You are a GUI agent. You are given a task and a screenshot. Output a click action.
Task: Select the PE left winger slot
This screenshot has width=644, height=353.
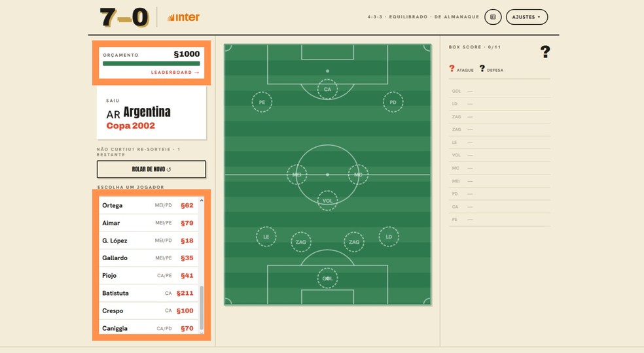tap(262, 102)
